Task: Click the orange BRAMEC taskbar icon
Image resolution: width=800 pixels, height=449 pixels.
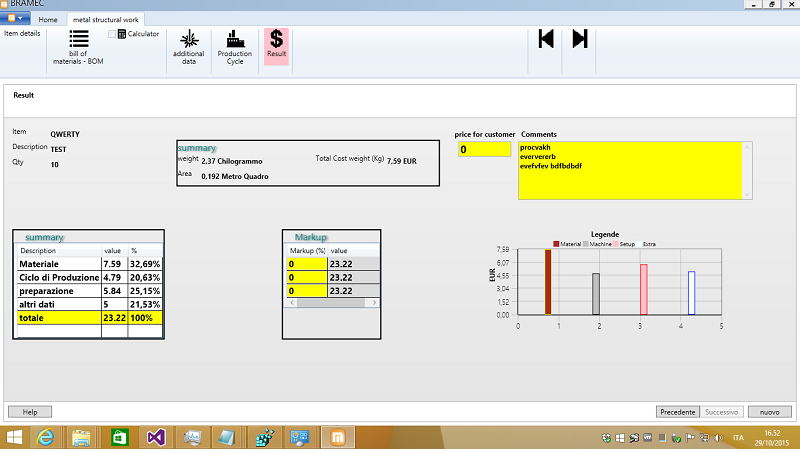Action: coord(338,437)
